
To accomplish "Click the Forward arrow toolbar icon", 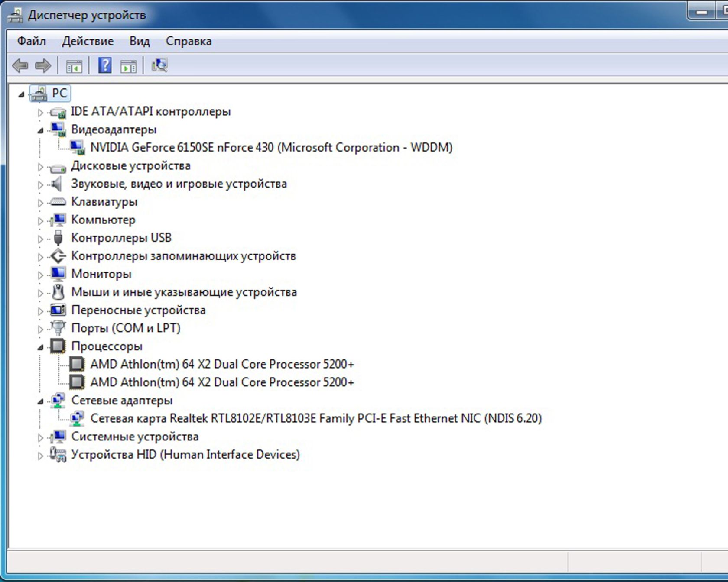I will pyautogui.click(x=43, y=65).
